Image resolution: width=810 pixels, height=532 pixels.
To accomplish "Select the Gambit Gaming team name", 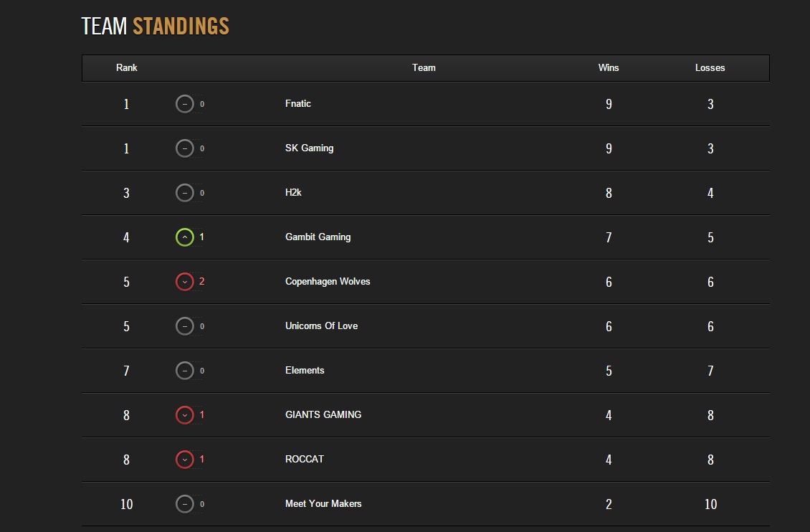I will [318, 237].
